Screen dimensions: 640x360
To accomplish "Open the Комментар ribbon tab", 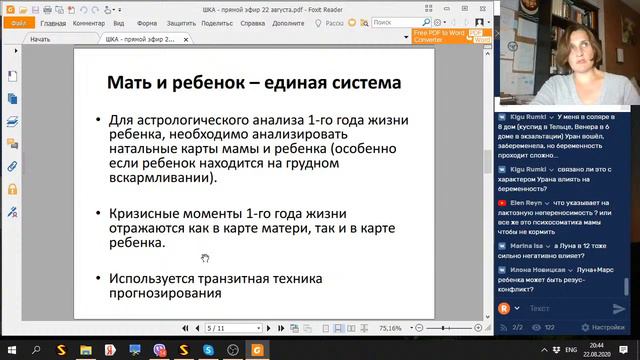I will pyautogui.click(x=89, y=23).
